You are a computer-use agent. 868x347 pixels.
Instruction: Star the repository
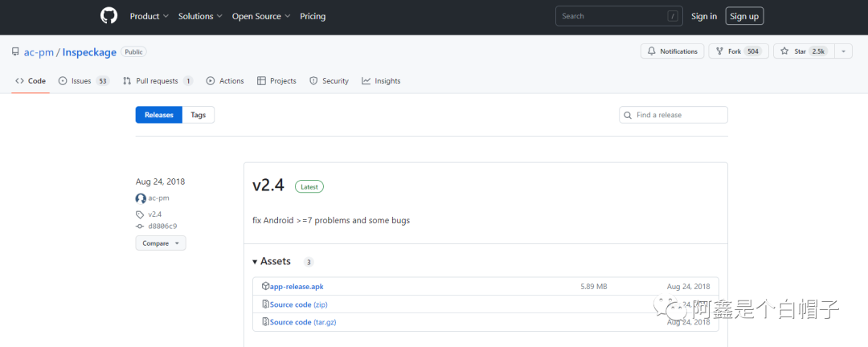pyautogui.click(x=804, y=51)
